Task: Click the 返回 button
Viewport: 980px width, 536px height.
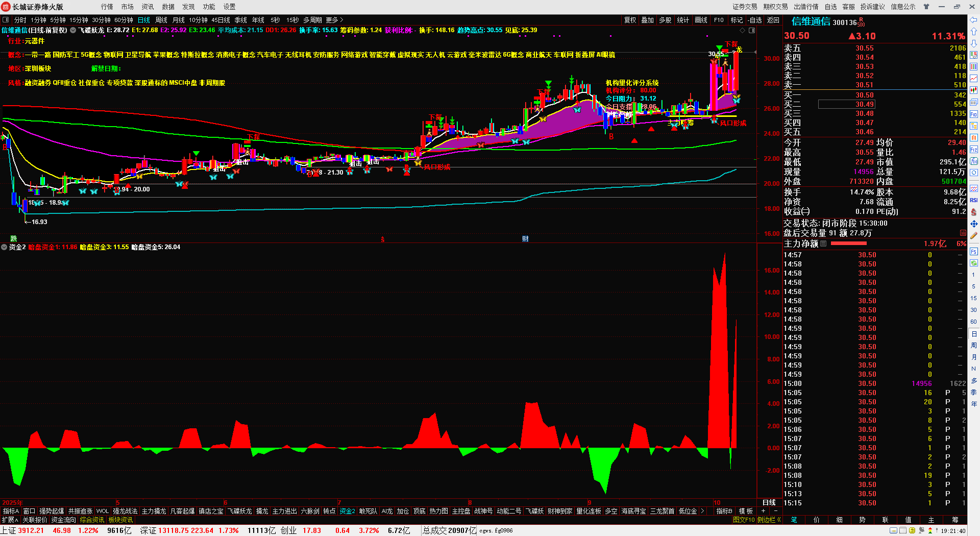Action: 773,20
